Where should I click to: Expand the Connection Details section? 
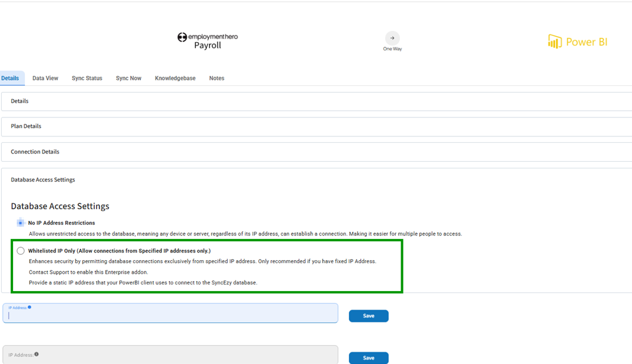[316, 152]
